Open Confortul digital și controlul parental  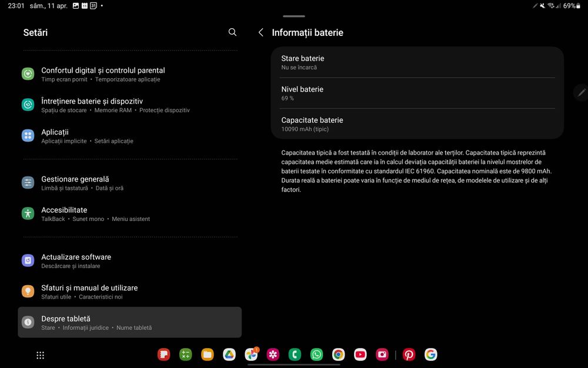[130, 74]
